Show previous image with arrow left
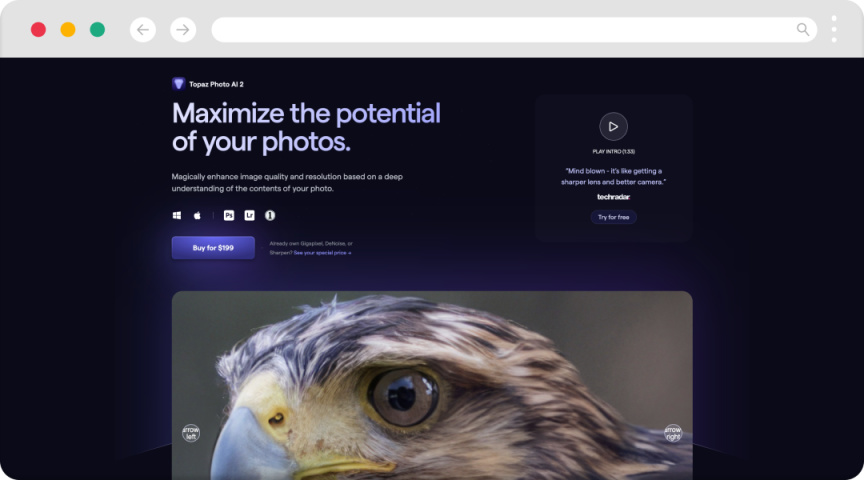The image size is (864, 480). tap(191, 433)
